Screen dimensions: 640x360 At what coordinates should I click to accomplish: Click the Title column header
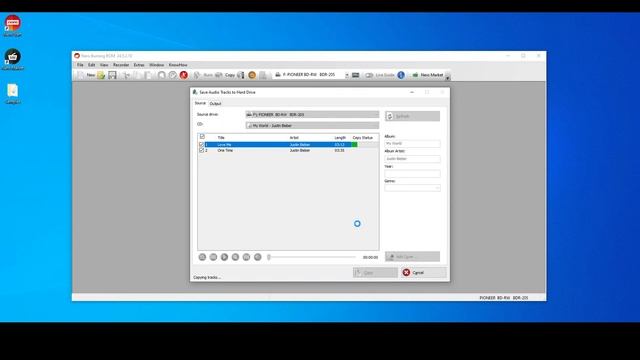[x=221, y=138]
